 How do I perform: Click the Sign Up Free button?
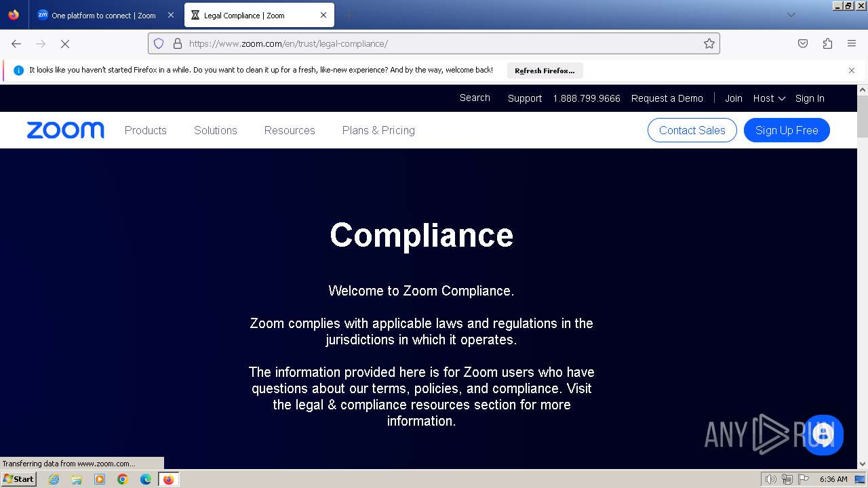787,130
